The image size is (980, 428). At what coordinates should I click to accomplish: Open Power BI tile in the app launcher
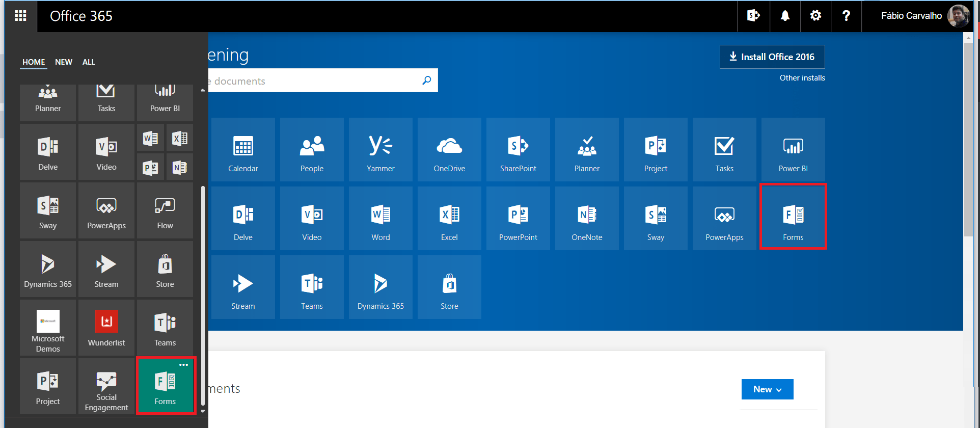tap(165, 102)
